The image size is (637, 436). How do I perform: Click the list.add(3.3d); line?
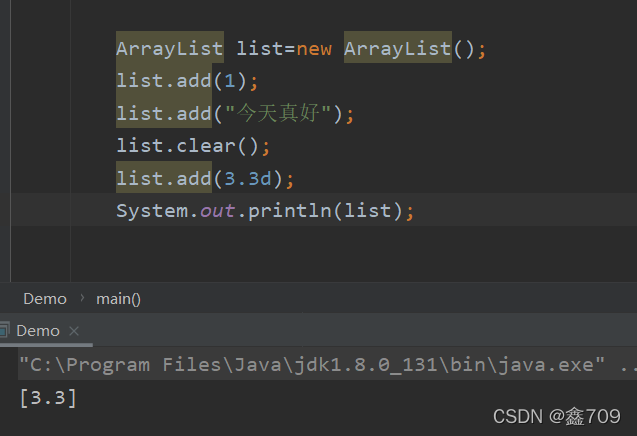(205, 178)
